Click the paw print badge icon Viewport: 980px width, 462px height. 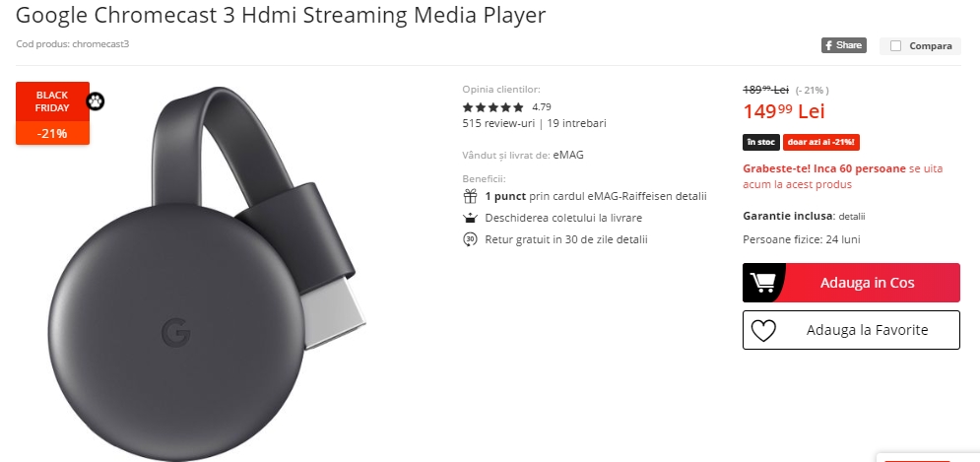point(96,100)
